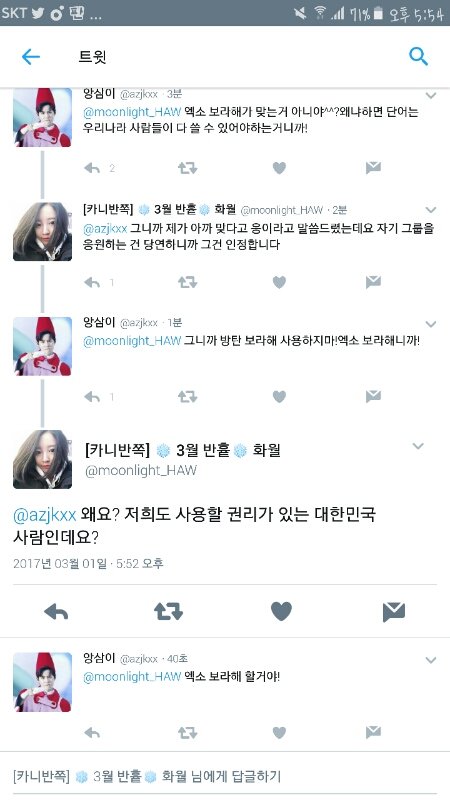Open 앙삼이 avatar on the 1분 tweet
Viewport: 450px width, 800px height.
(x=42, y=346)
